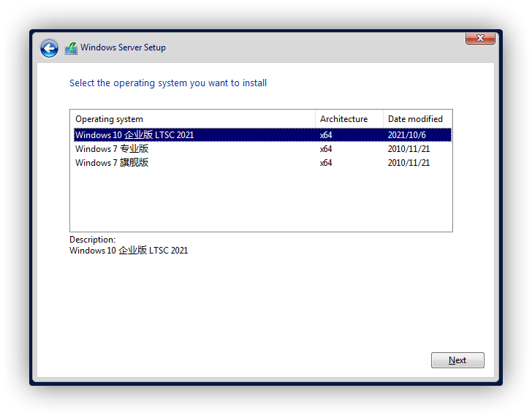Click the Date modified column header
This screenshot has width=532, height=415.
(x=417, y=119)
